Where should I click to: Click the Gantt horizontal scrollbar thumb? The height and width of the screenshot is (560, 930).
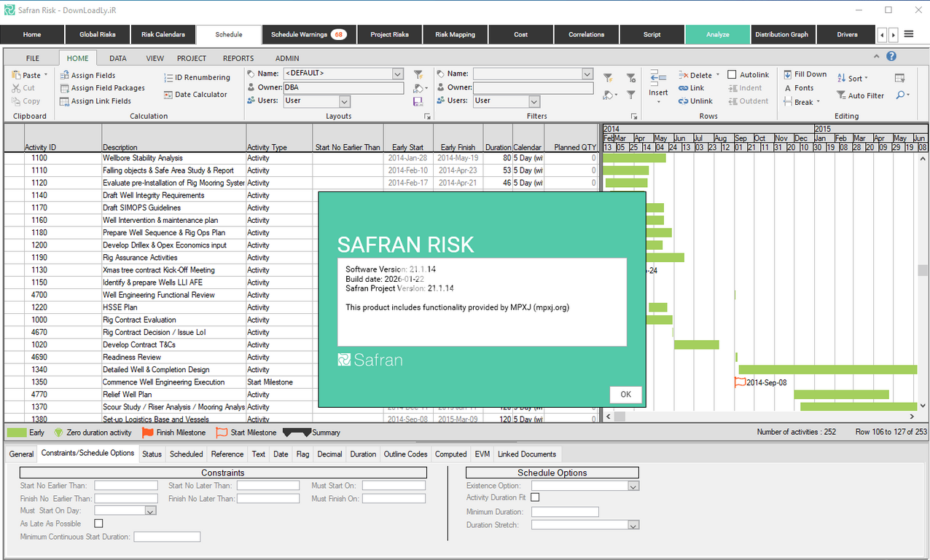tap(620, 417)
